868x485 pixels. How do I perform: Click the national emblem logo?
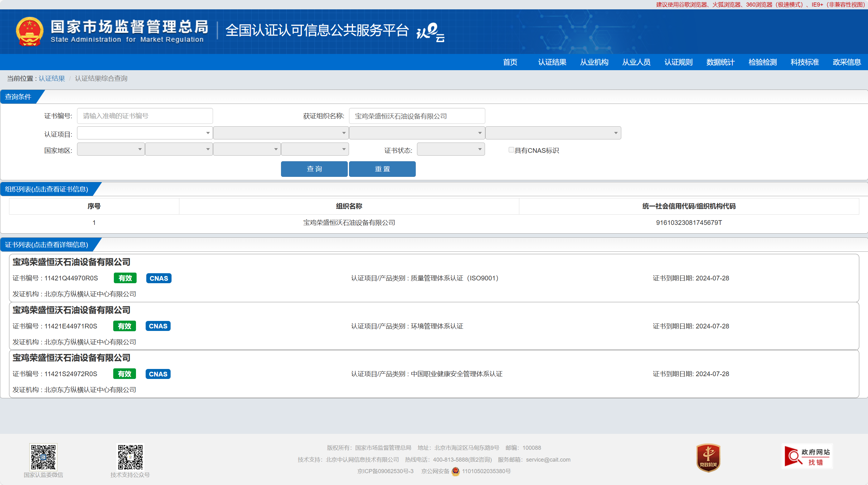[x=30, y=31]
